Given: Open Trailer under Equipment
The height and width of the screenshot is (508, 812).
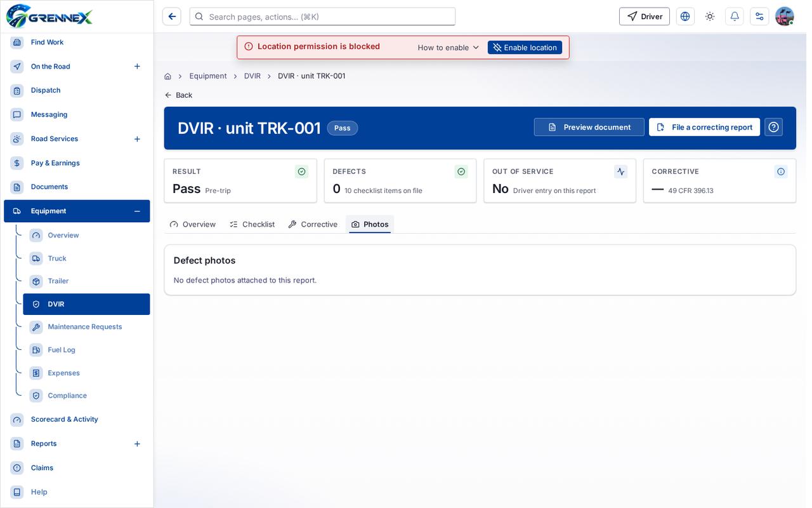Looking at the screenshot, I should 86,281.
